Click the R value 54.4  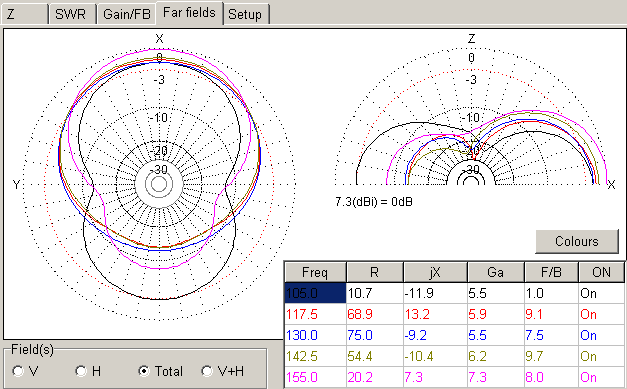375,356
